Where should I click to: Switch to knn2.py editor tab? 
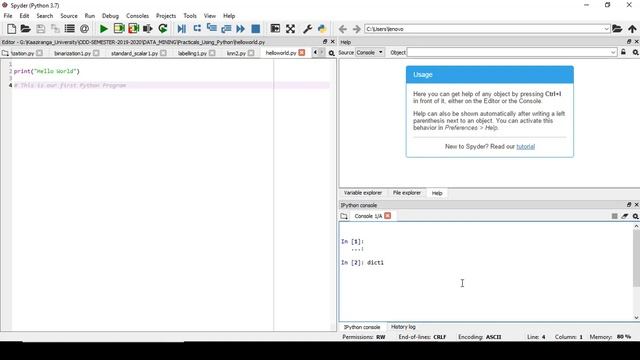pos(236,53)
